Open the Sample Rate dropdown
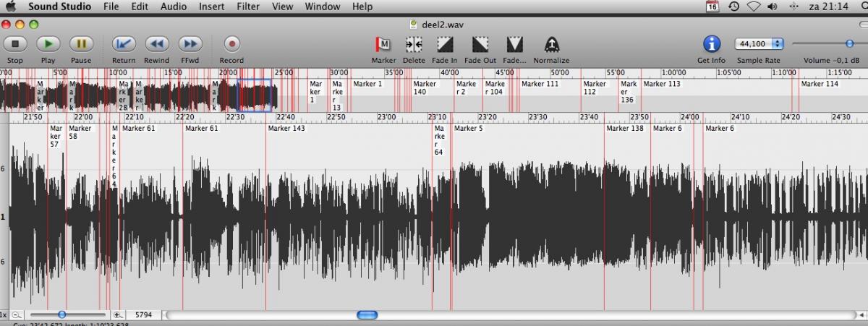Image resolution: width=868 pixels, height=326 pixels. [758, 44]
